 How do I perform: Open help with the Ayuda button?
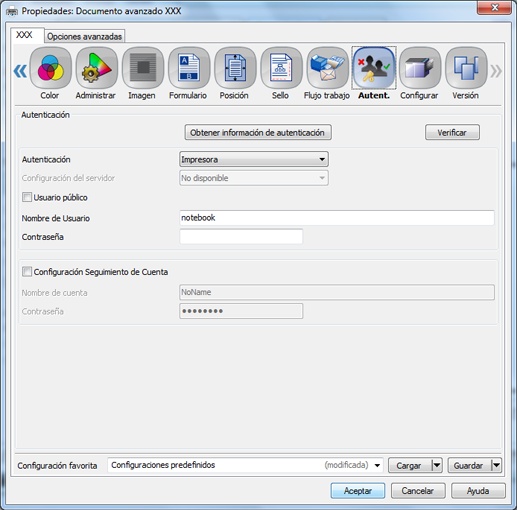coord(478,491)
